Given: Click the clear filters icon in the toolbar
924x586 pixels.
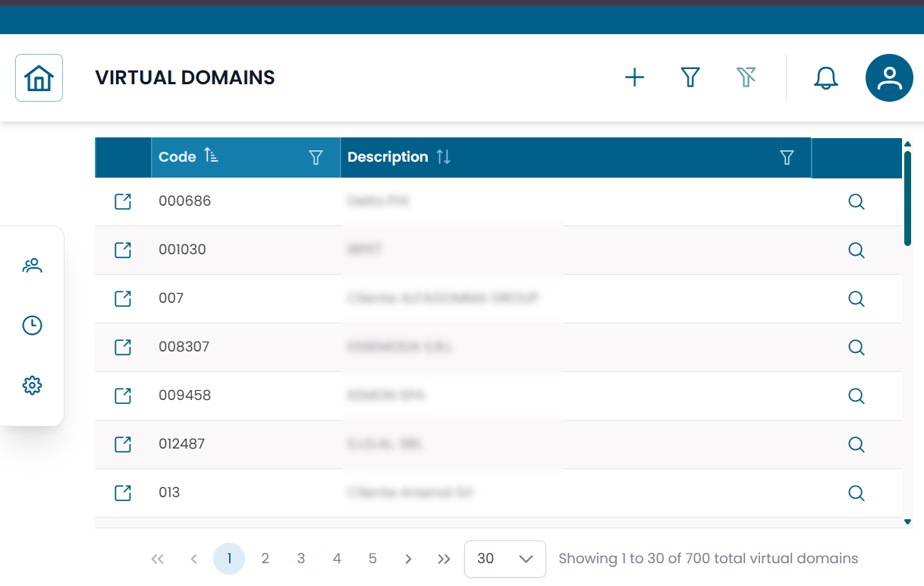Looking at the screenshot, I should pyautogui.click(x=746, y=77).
